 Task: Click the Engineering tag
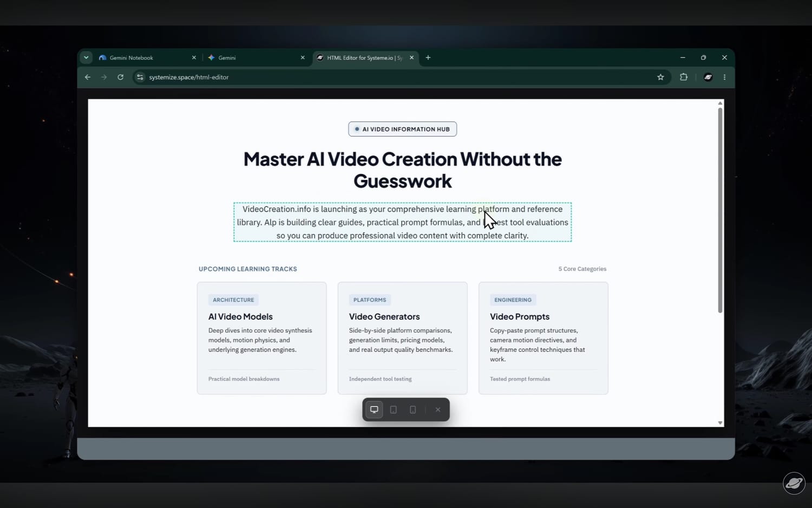click(x=513, y=299)
